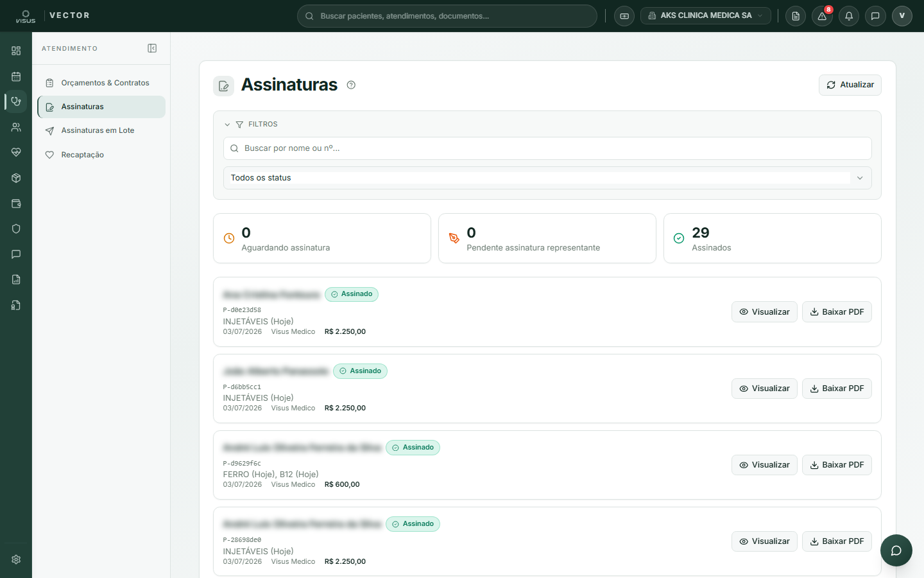The width and height of the screenshot is (924, 578).
Task: Focus the global search bar
Action: (447, 16)
